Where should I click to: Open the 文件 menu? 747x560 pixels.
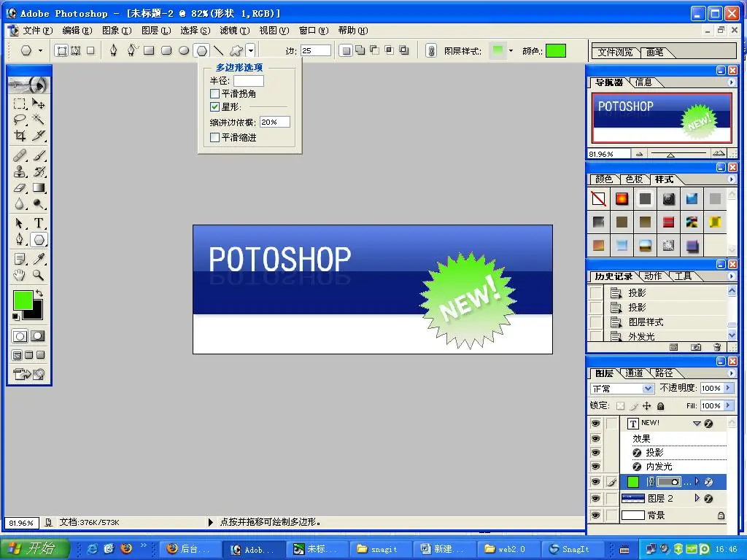pos(38,31)
